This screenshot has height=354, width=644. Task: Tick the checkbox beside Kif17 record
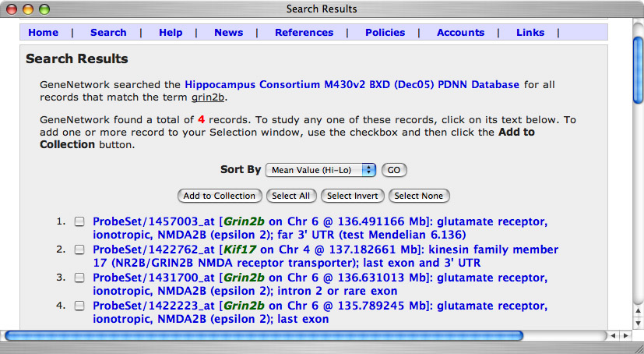coord(79,250)
